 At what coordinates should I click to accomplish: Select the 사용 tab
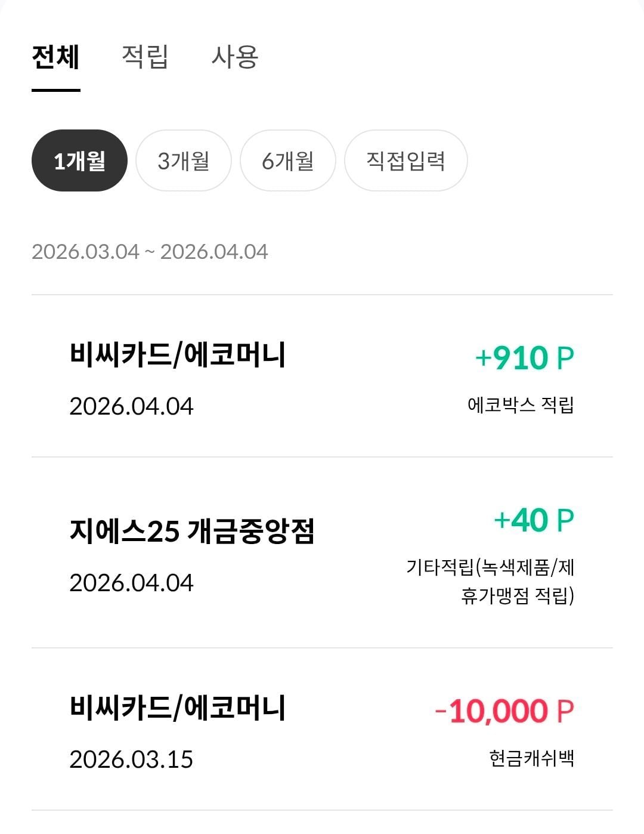click(234, 58)
